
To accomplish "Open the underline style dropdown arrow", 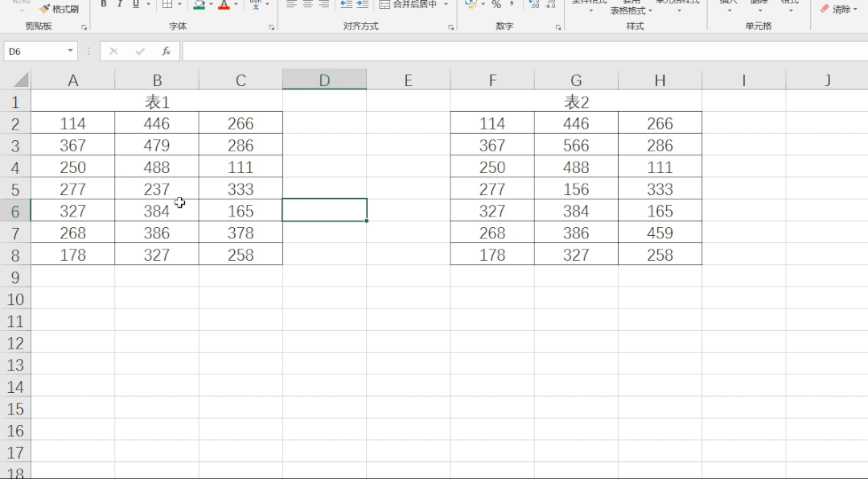I will [x=148, y=4].
